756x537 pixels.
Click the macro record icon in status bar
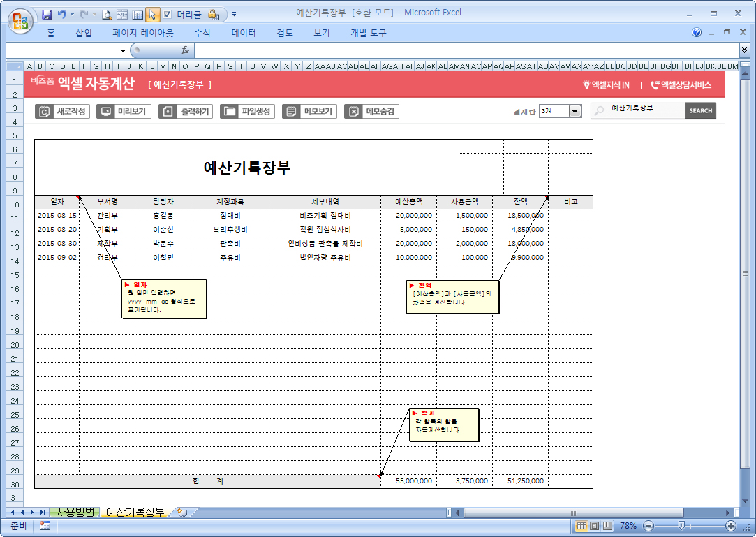pos(45,526)
